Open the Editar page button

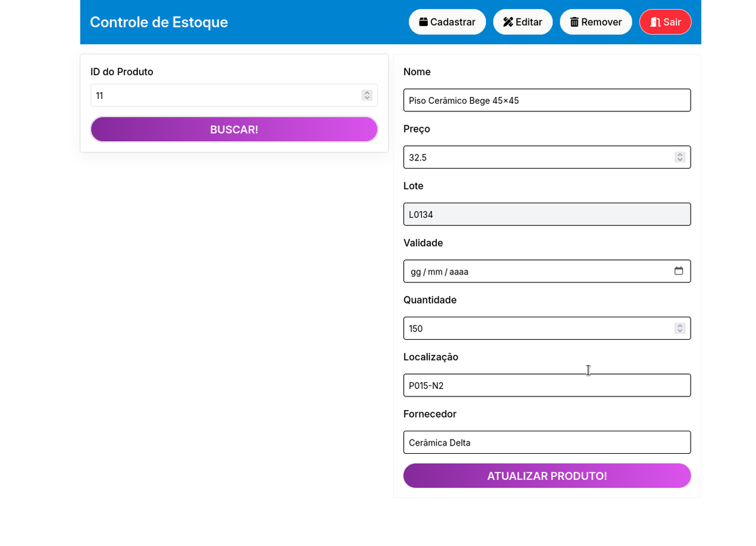pos(523,22)
